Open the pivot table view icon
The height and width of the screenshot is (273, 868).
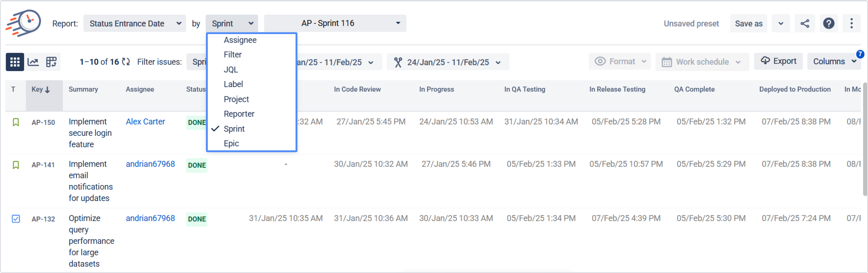(x=51, y=62)
